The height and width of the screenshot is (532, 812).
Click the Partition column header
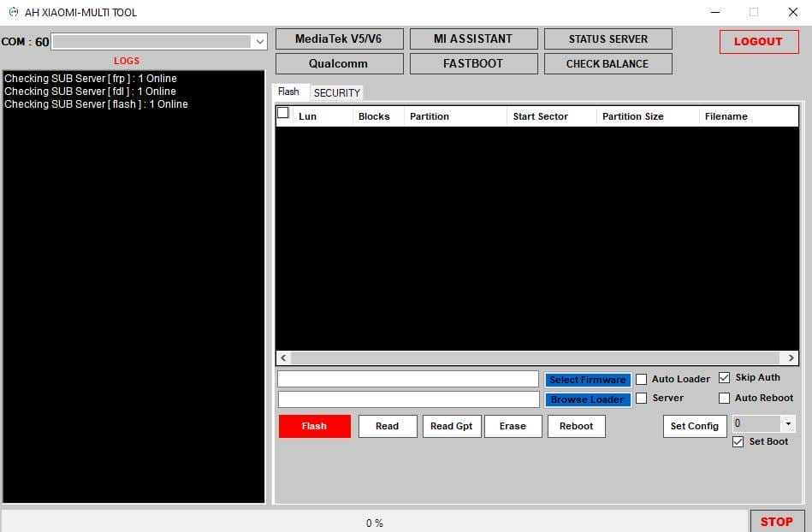coord(430,116)
